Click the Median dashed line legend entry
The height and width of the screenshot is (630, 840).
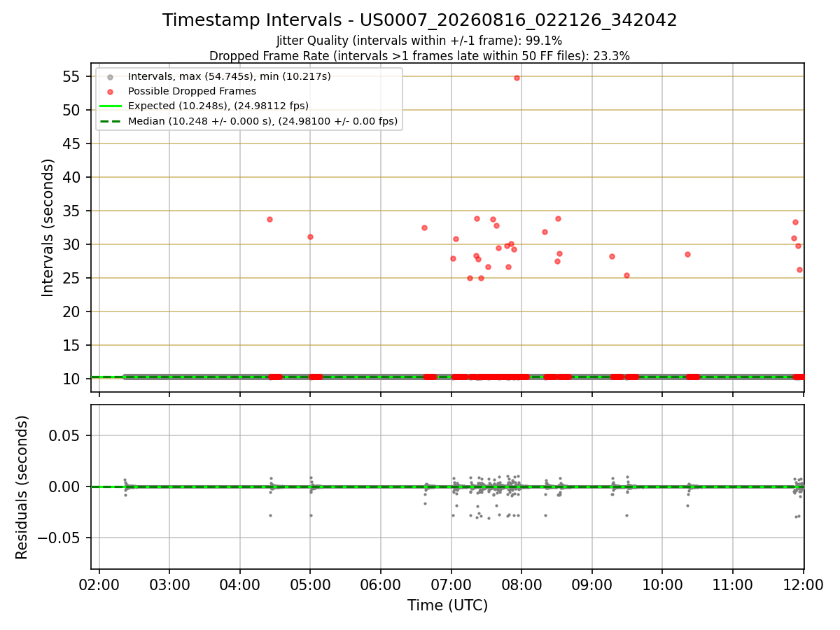(248, 121)
